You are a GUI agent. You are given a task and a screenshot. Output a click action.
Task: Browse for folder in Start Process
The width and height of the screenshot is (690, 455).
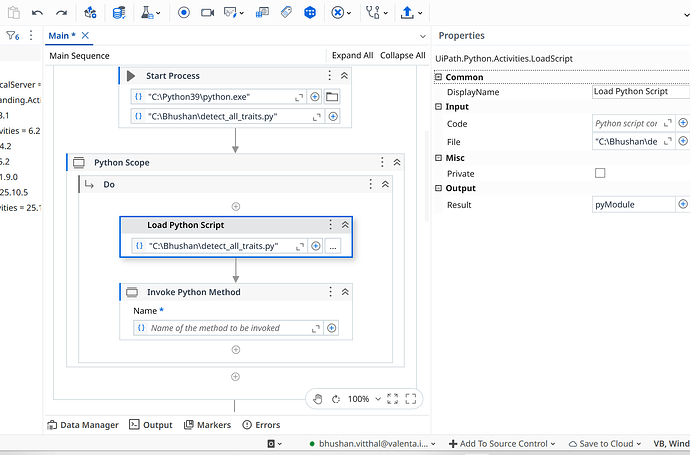coord(332,96)
